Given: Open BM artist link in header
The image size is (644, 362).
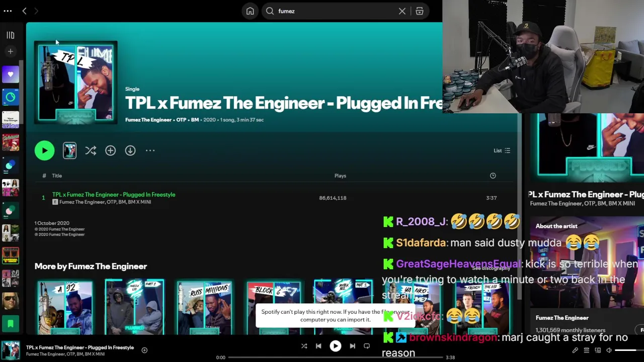Looking at the screenshot, I should pyautogui.click(x=195, y=120).
